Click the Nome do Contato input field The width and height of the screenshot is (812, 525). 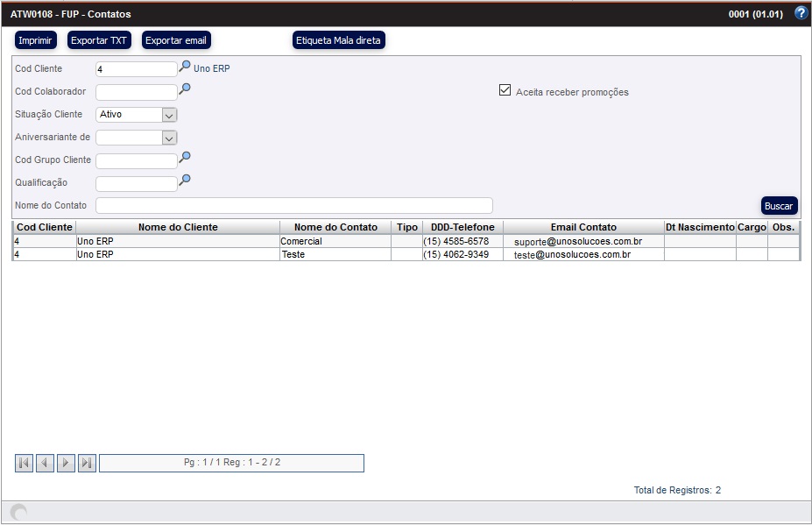[x=293, y=205]
